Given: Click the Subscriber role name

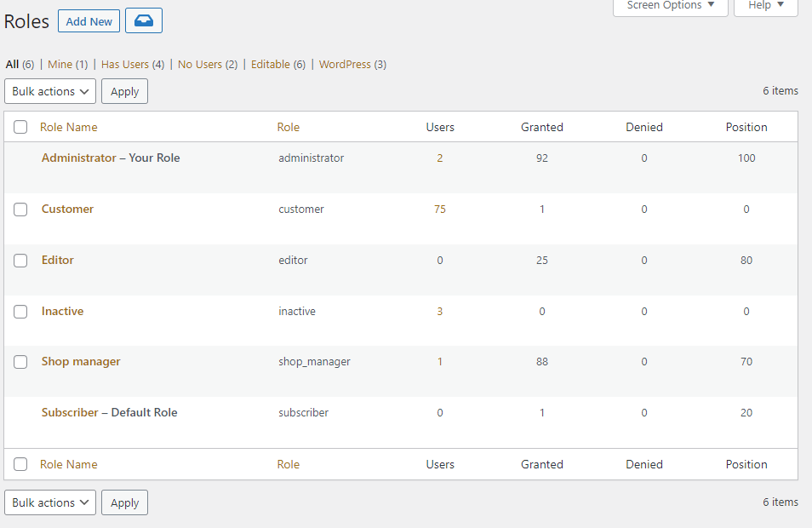Looking at the screenshot, I should pyautogui.click(x=70, y=412).
